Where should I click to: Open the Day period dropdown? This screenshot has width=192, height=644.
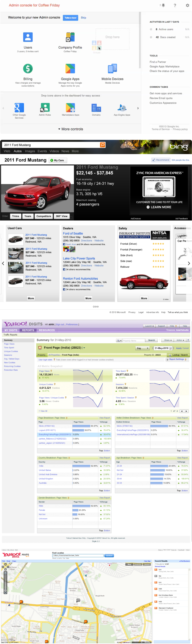tap(143, 348)
